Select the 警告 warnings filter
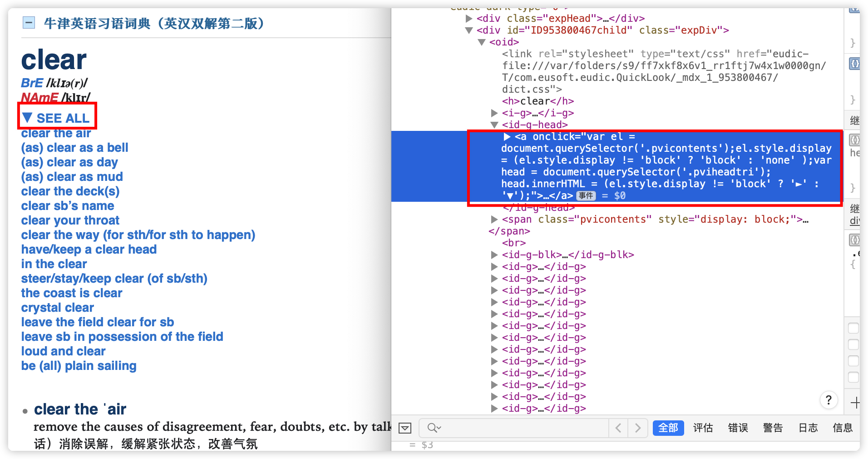 point(773,428)
